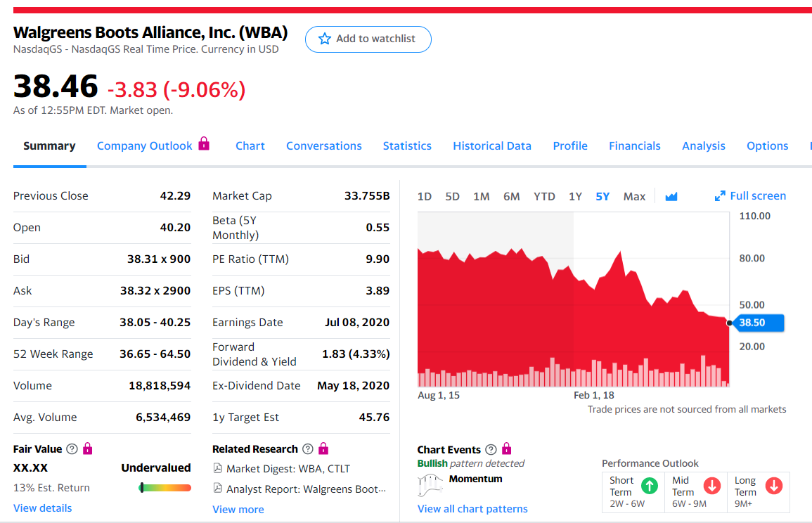Click View details under Fair Value
812x523 pixels.
click(x=42, y=508)
